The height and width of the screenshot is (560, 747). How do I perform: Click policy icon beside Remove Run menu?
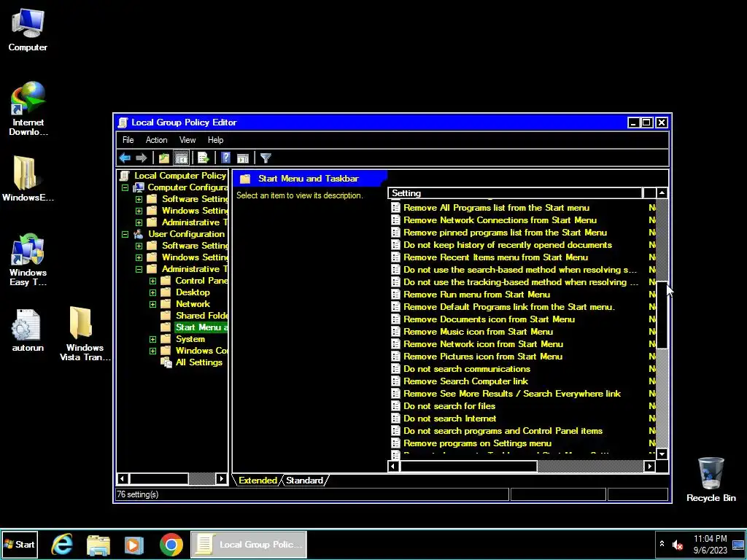tap(395, 295)
